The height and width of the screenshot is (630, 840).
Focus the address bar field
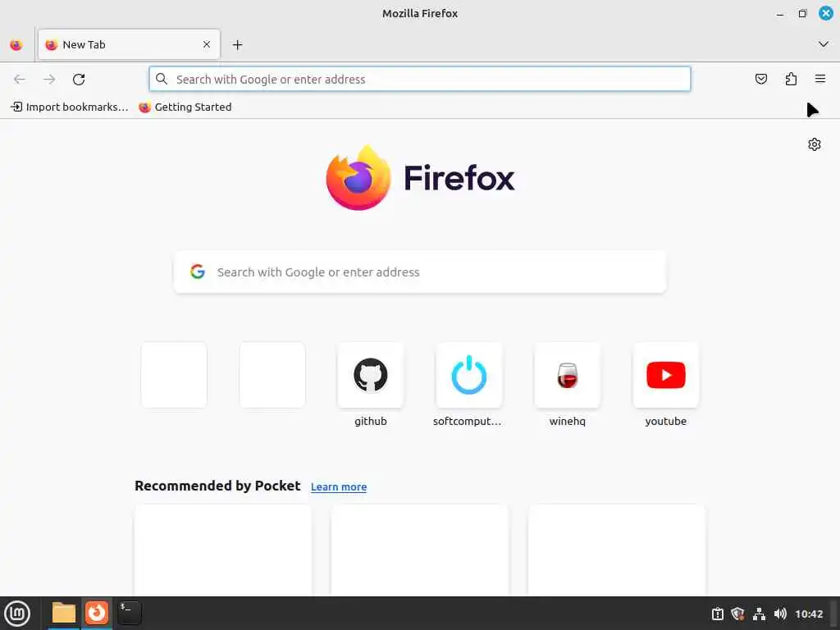(x=419, y=79)
